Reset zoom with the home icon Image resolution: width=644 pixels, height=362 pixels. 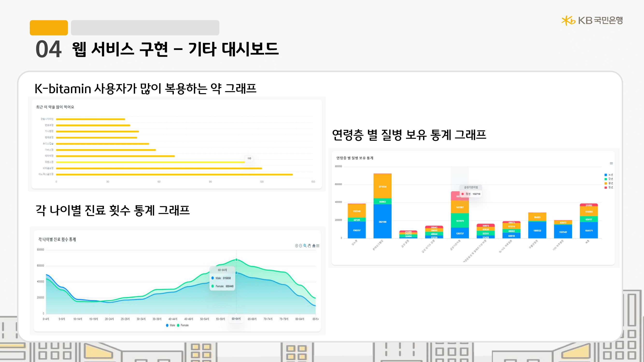[314, 246]
